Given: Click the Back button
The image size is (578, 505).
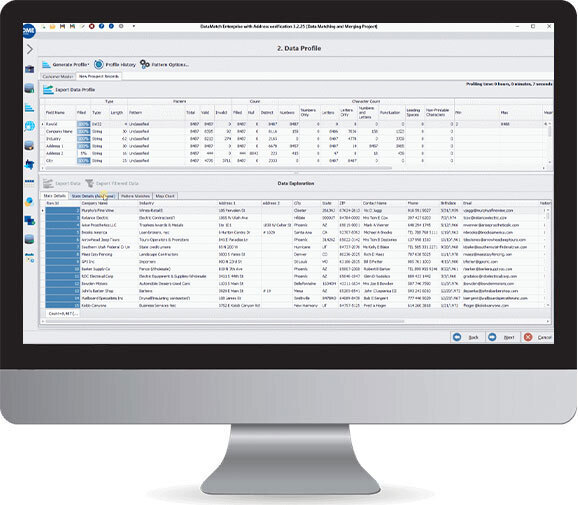Looking at the screenshot, I should 467,337.
